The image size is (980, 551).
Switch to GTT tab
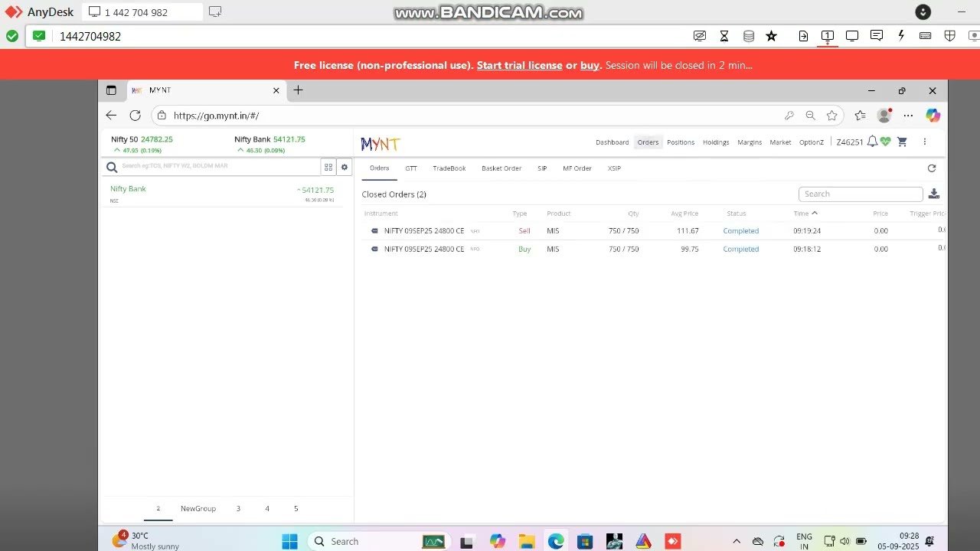411,168
